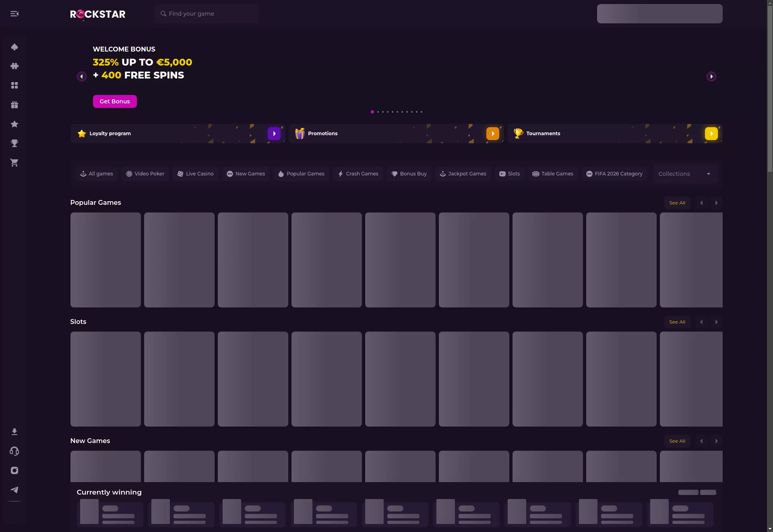Click the orange Promotions arrow
This screenshot has height=532, width=773.
(493, 134)
